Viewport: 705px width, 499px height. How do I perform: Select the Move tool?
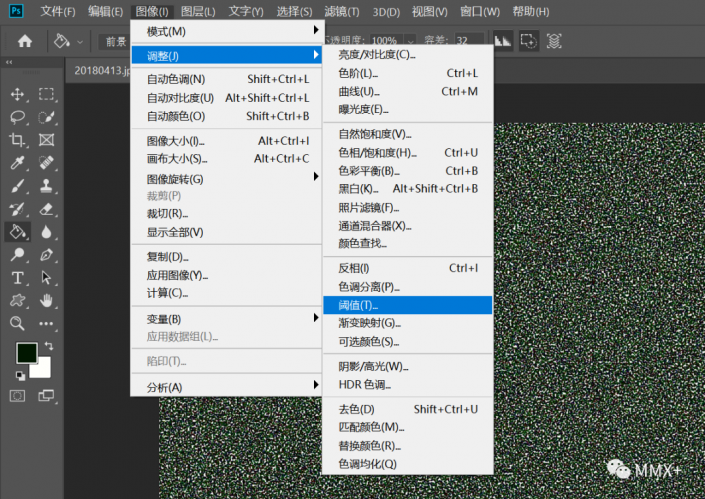point(17,94)
